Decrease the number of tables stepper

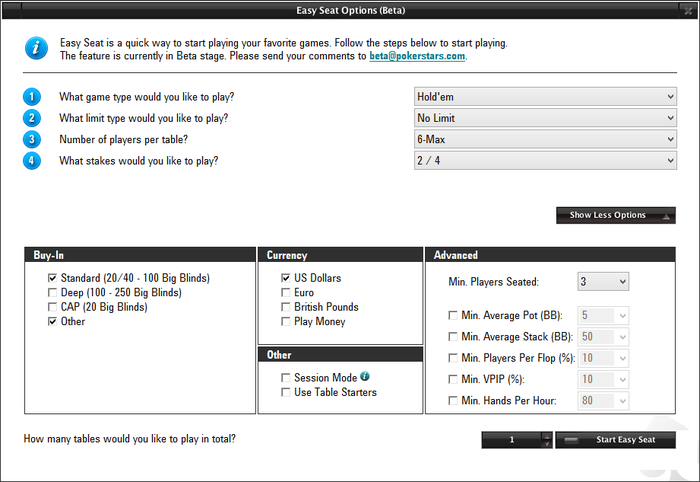[x=547, y=444]
